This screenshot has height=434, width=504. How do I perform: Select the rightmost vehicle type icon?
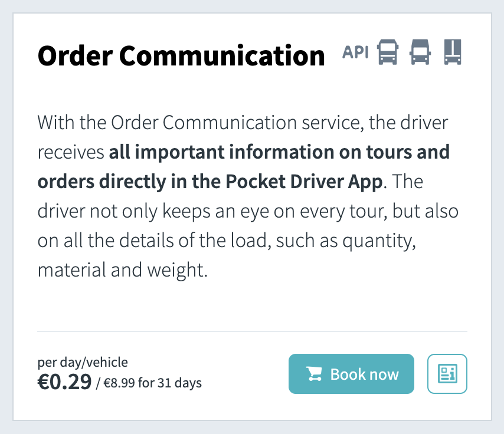click(452, 52)
